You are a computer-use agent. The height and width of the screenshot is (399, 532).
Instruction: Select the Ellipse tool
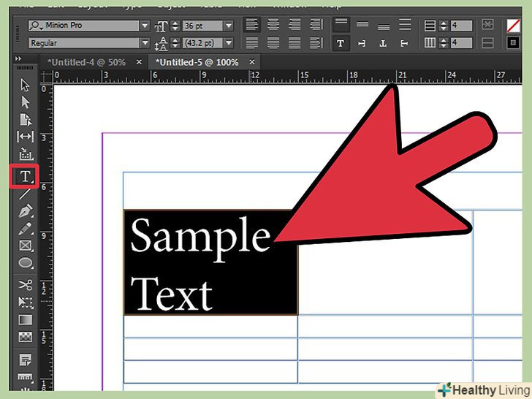[x=26, y=262]
